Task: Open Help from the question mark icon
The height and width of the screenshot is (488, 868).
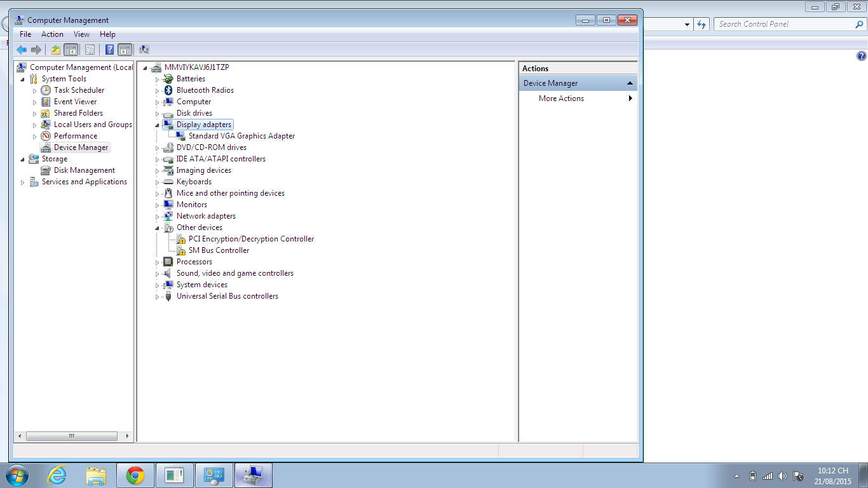Action: coord(109,50)
